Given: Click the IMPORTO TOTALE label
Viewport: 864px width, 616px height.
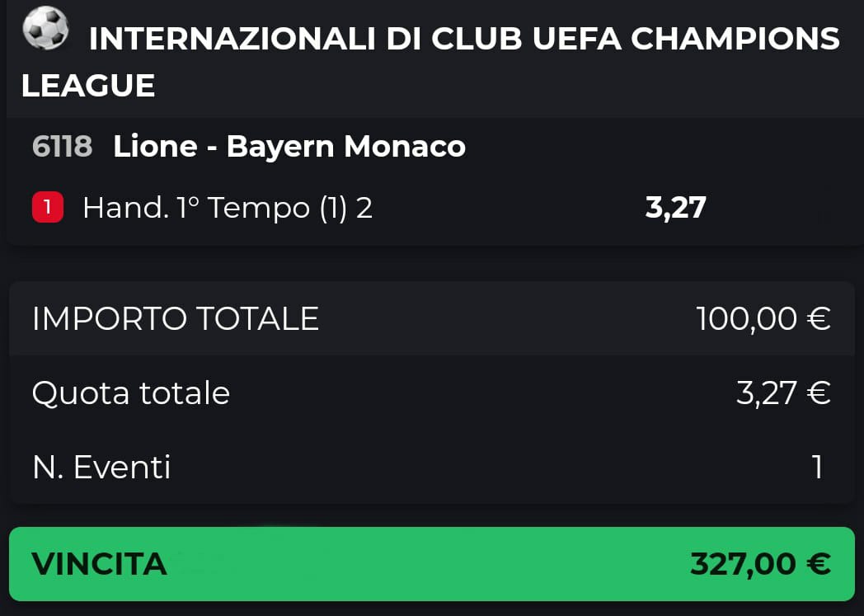Looking at the screenshot, I should coord(176,318).
